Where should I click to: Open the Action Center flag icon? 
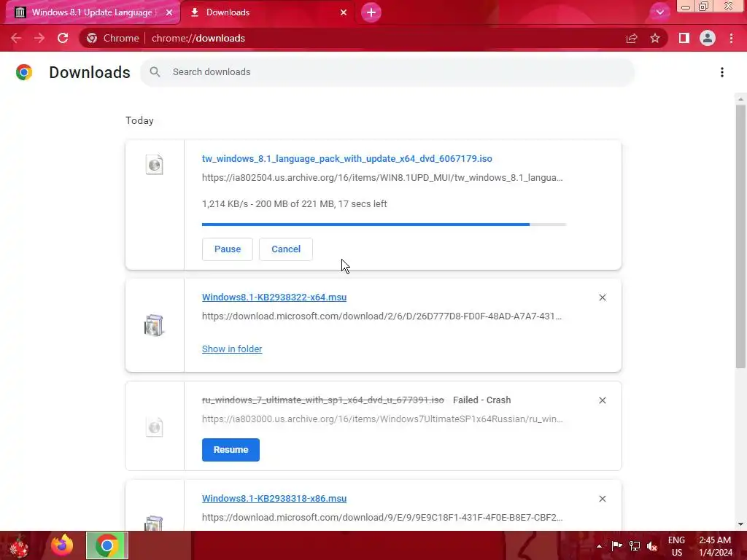tap(617, 546)
